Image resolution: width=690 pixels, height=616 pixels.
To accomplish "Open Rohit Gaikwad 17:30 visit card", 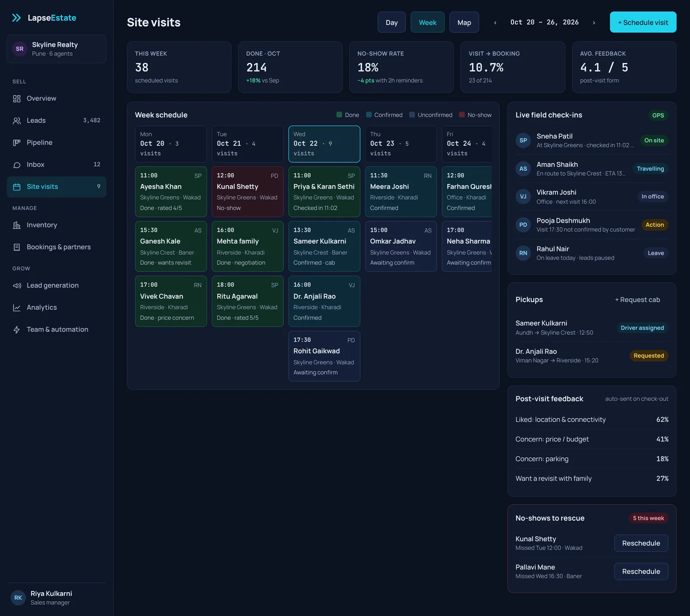I will [x=324, y=356].
